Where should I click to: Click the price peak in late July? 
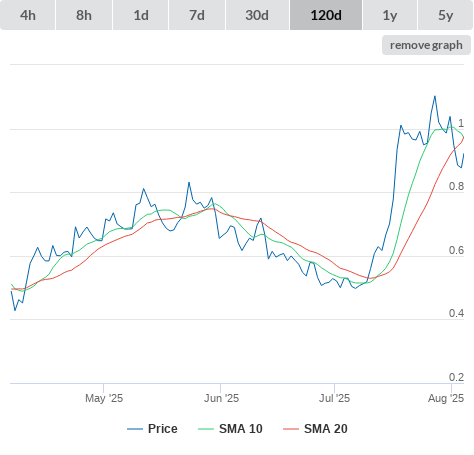(435, 96)
